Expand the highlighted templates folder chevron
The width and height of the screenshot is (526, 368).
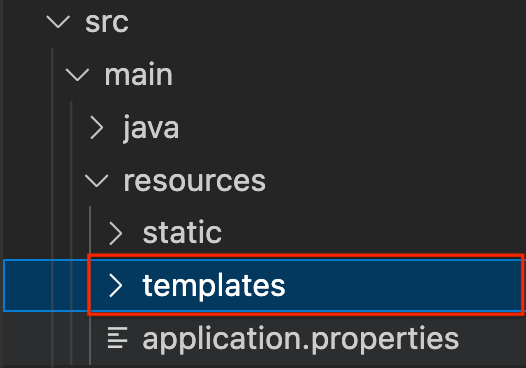[116, 285]
